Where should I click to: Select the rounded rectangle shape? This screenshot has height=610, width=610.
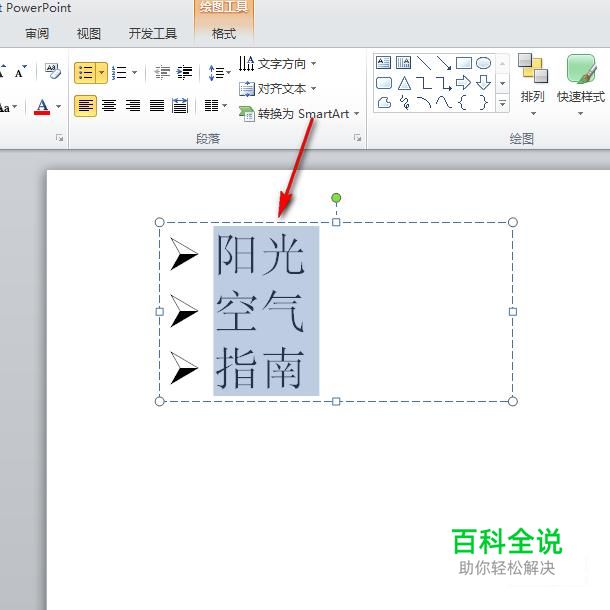(384, 82)
